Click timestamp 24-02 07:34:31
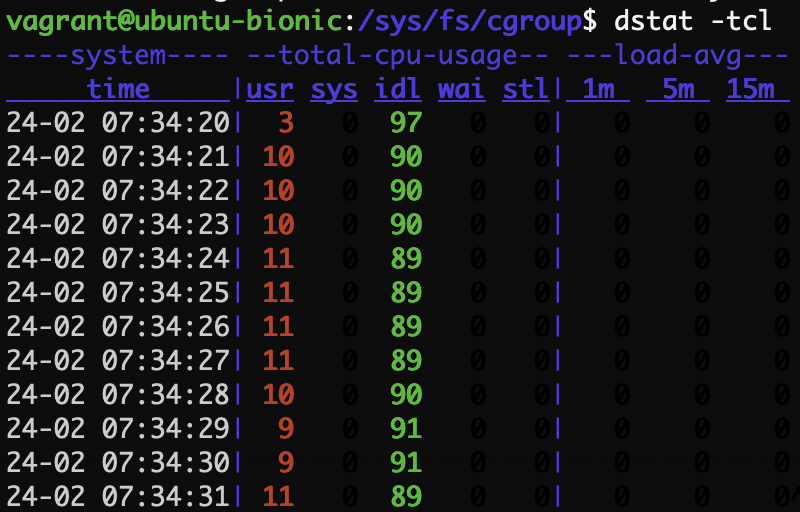800x512 pixels. point(118,496)
